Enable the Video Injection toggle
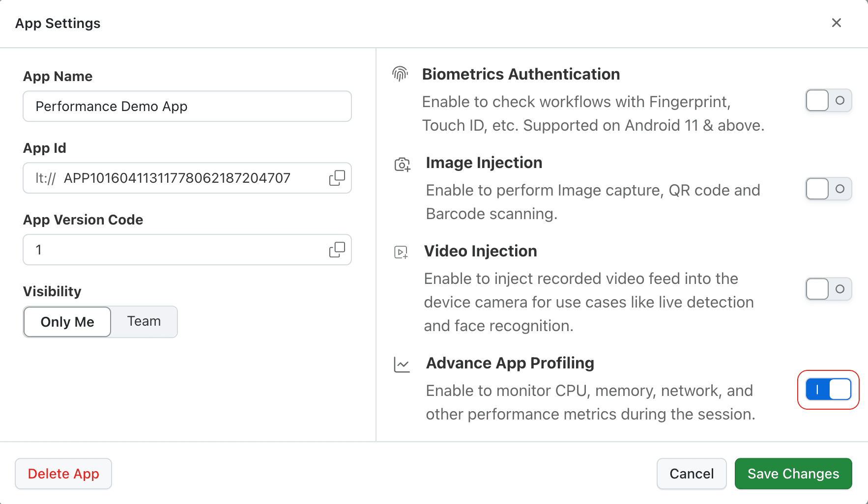 [829, 289]
